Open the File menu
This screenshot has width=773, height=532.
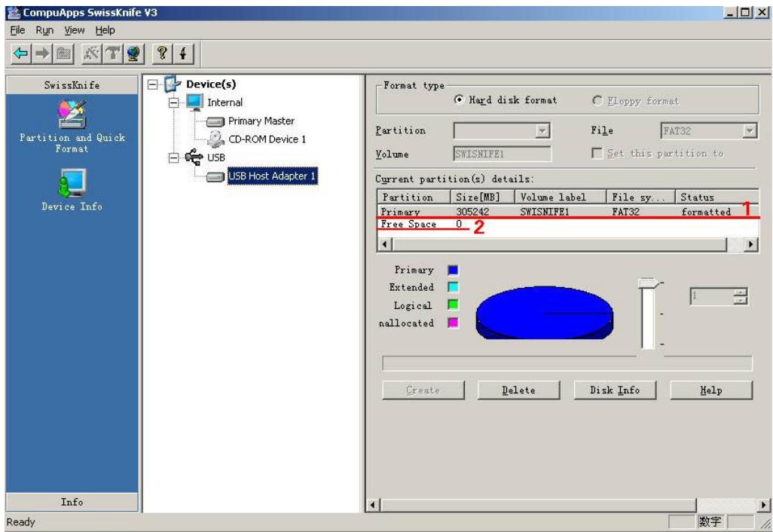(x=17, y=30)
